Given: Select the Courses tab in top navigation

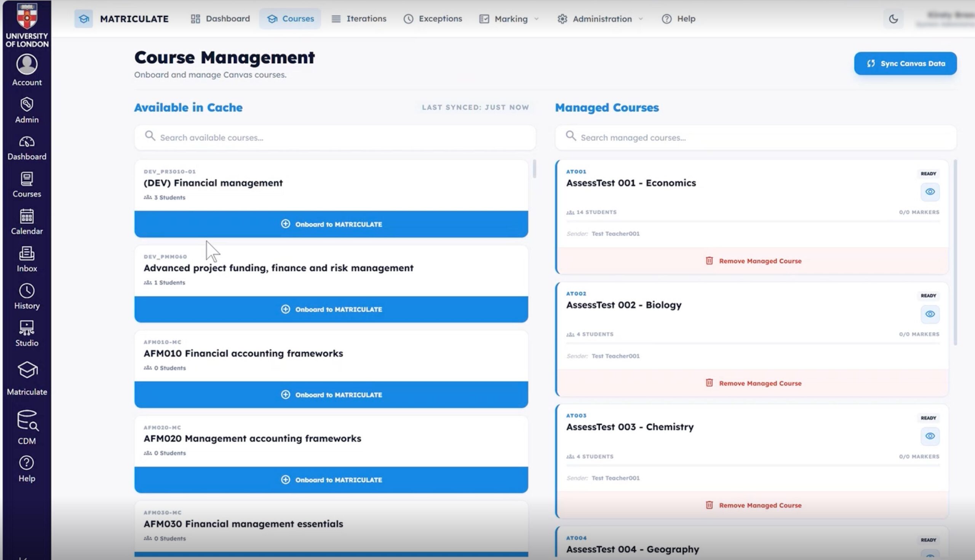Looking at the screenshot, I should point(290,18).
